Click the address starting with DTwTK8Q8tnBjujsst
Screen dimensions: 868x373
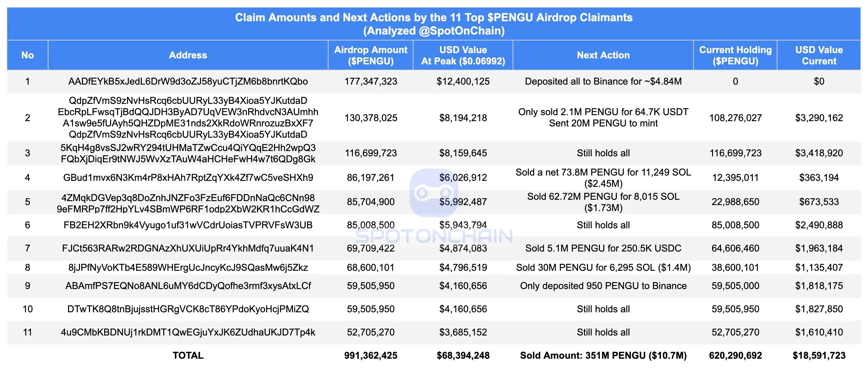coord(188,309)
